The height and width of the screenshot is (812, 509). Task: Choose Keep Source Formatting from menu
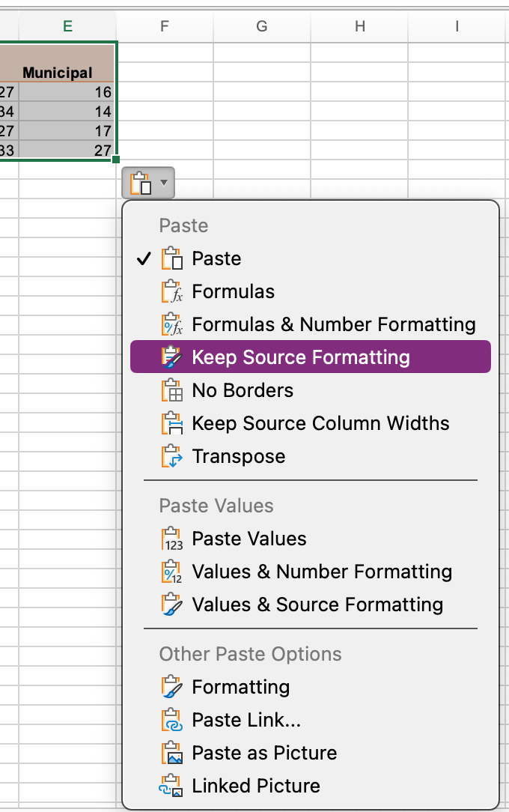click(300, 357)
